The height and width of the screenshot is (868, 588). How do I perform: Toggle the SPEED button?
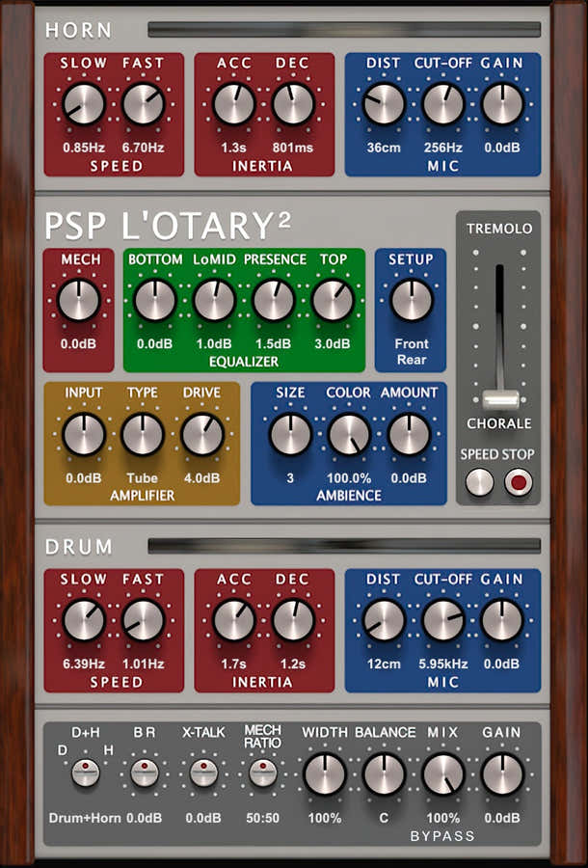click(x=479, y=482)
